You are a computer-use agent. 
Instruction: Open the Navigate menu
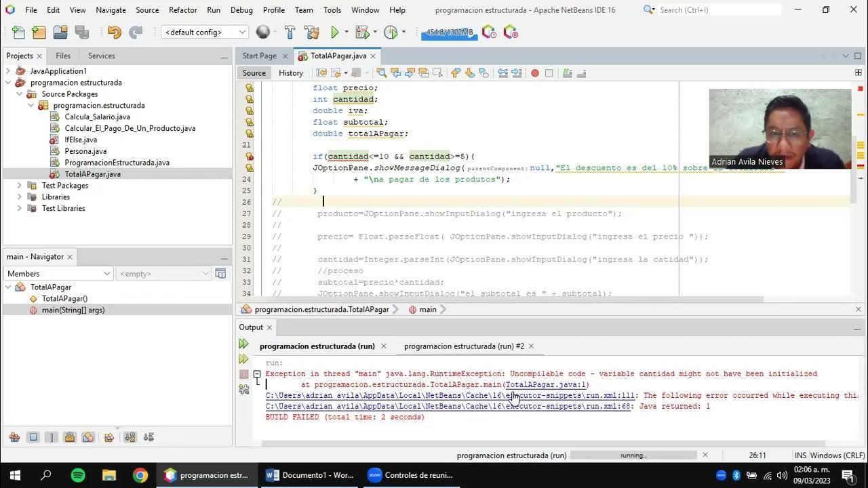point(111,10)
